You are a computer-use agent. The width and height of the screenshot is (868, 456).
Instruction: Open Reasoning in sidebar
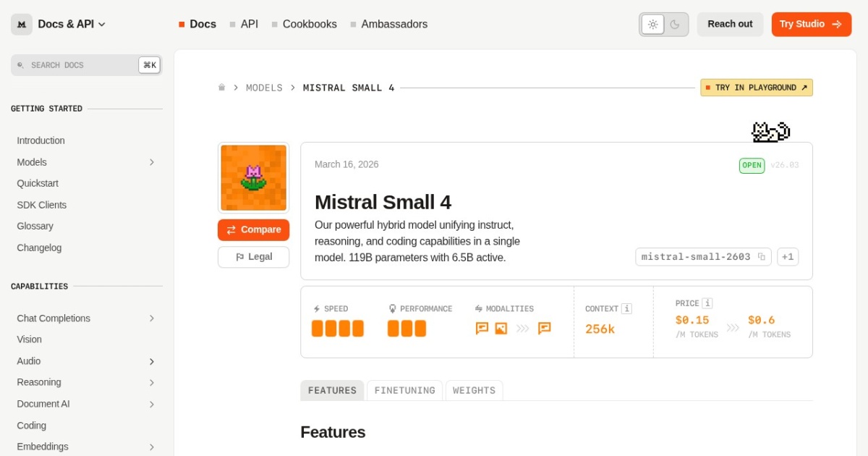39,382
